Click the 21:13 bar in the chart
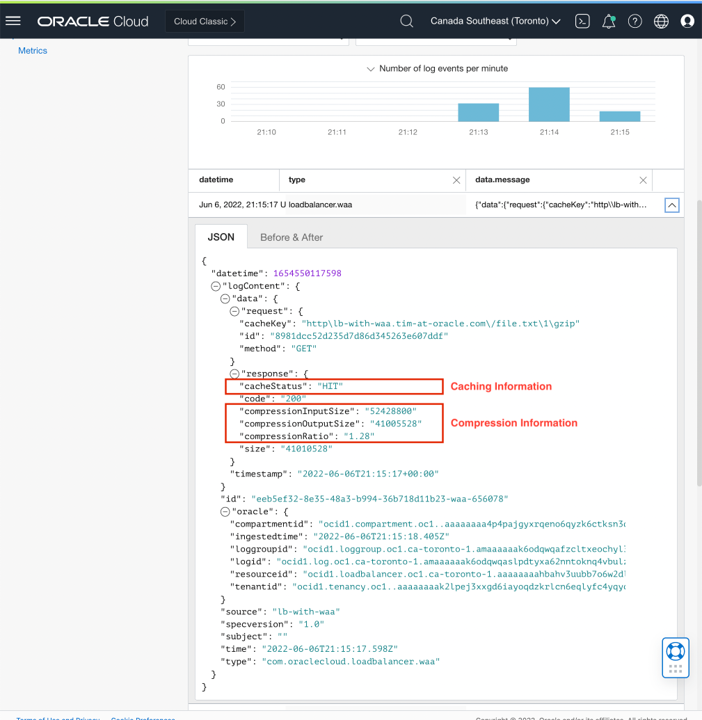702x720 pixels. tap(478, 112)
